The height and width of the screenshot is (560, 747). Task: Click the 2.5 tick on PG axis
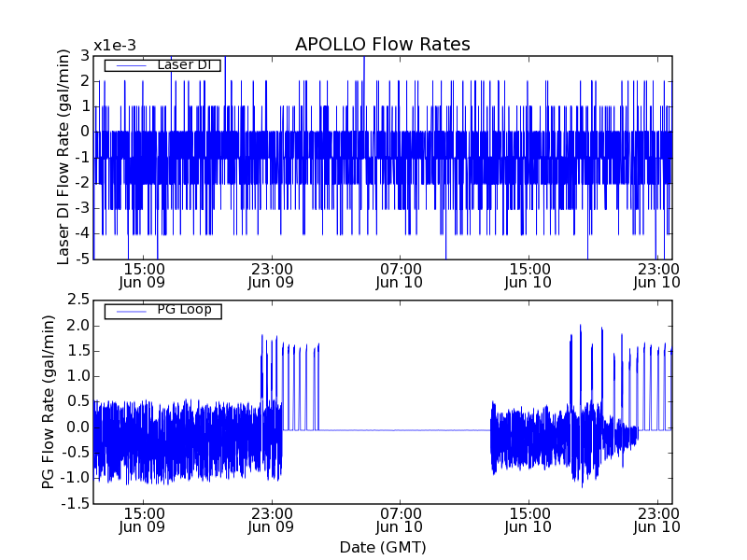(78, 300)
